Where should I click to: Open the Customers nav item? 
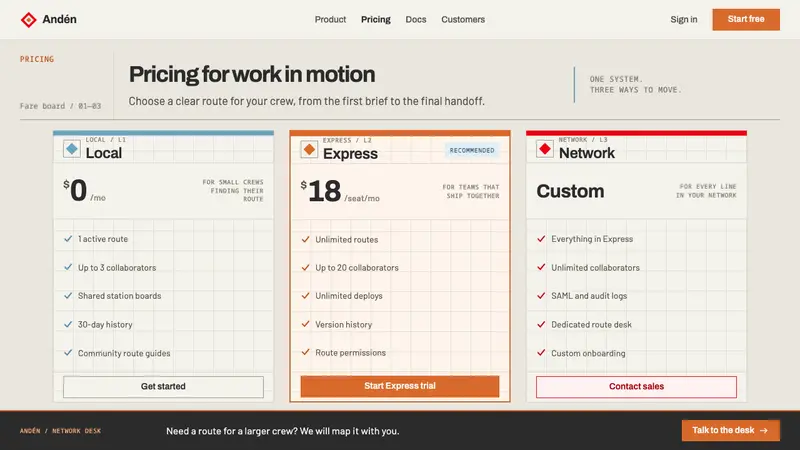463,19
